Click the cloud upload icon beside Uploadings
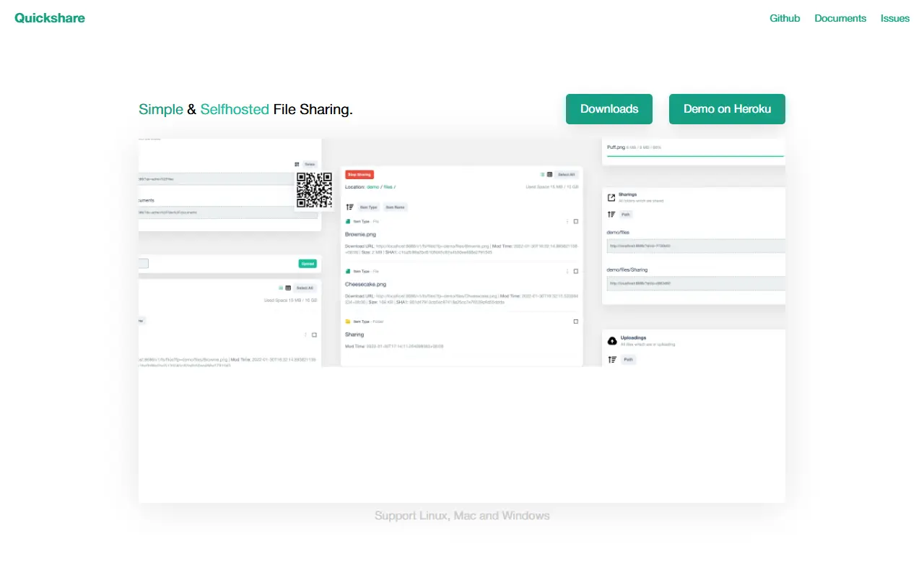The width and height of the screenshot is (924, 578). click(612, 340)
